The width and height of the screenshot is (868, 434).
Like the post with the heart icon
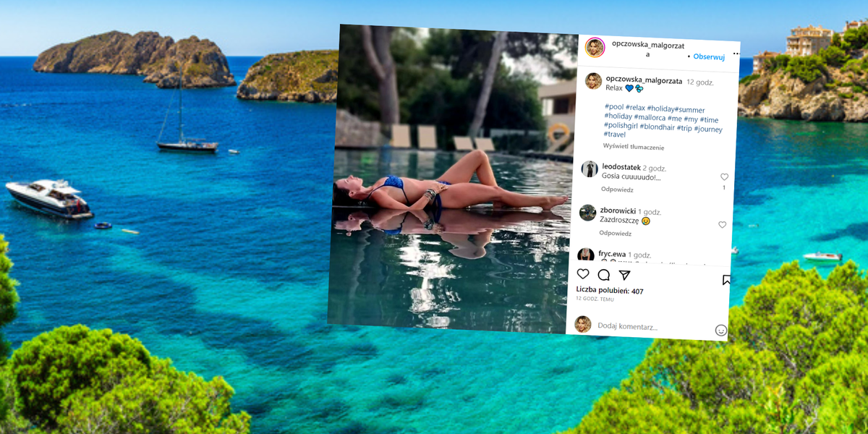(583, 274)
